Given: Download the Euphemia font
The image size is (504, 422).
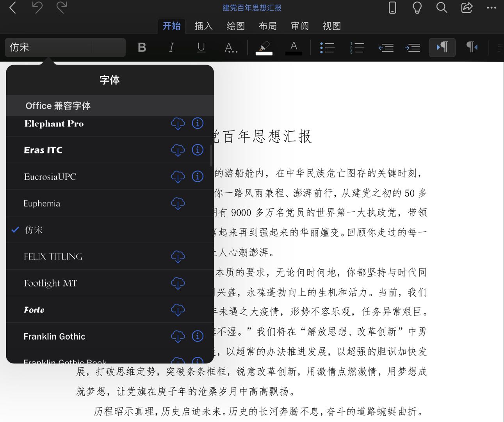Looking at the screenshot, I should pyautogui.click(x=178, y=203).
